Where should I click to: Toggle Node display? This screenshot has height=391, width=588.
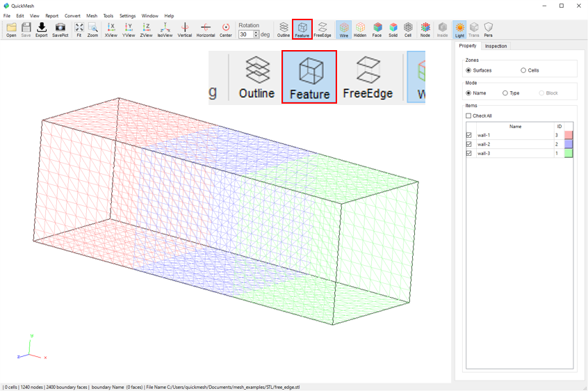click(x=425, y=30)
